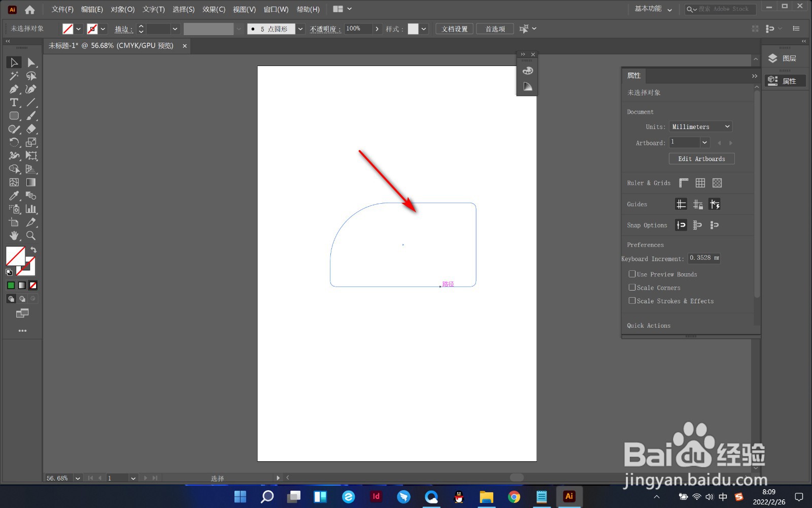Select the Type tool

coord(14,103)
